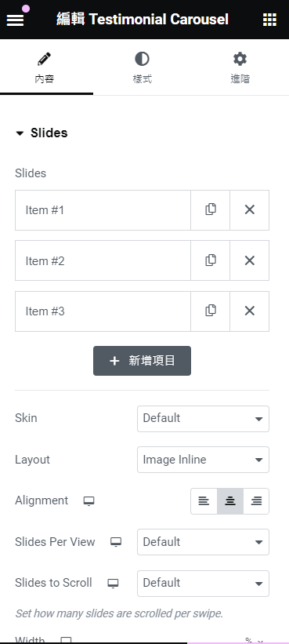Viewport: 289px width, 644px height.
Task: Set alignment to center
Action: tap(230, 501)
